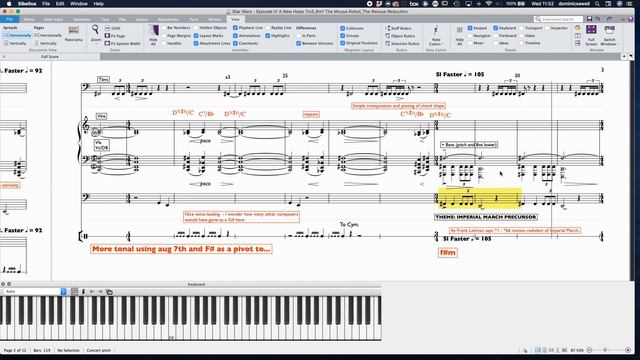Viewport: 640px width, 360px height.
Task: Show Staff Rulers
Action: point(398,28)
